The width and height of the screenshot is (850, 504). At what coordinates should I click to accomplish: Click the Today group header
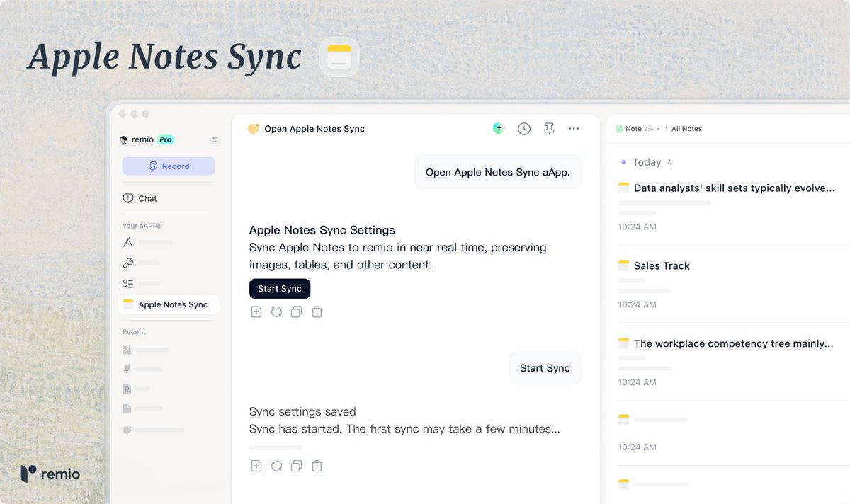pos(647,162)
